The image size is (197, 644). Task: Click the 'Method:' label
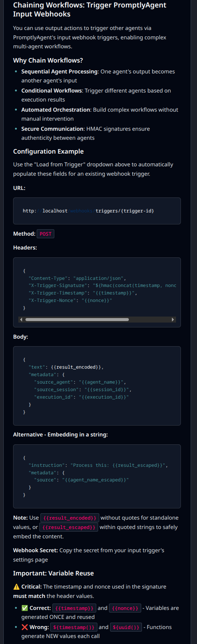pos(24,234)
